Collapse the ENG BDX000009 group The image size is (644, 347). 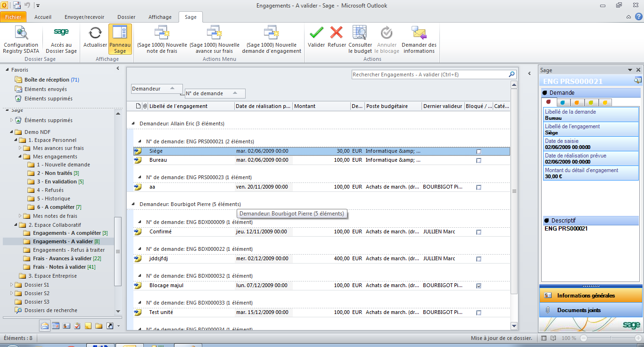click(x=139, y=222)
